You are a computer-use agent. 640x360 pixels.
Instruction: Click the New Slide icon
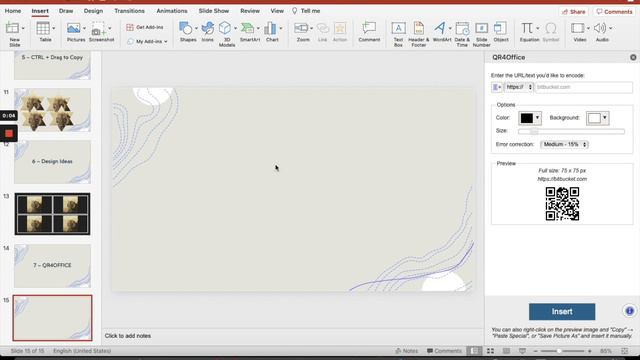[12, 28]
